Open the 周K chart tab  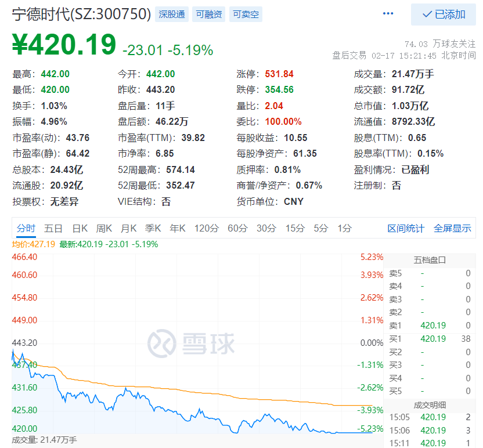(104, 229)
